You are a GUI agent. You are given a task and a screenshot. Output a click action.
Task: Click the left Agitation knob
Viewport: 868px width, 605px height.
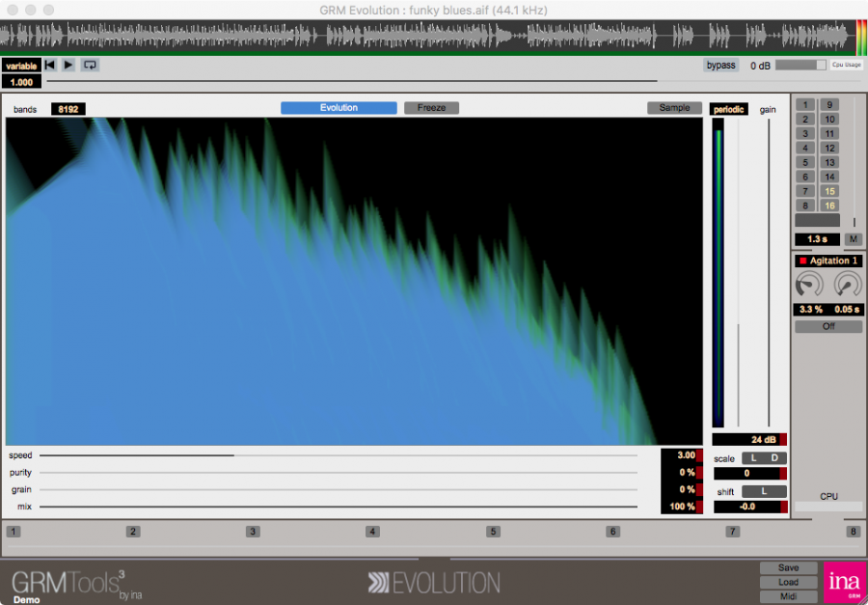809,285
